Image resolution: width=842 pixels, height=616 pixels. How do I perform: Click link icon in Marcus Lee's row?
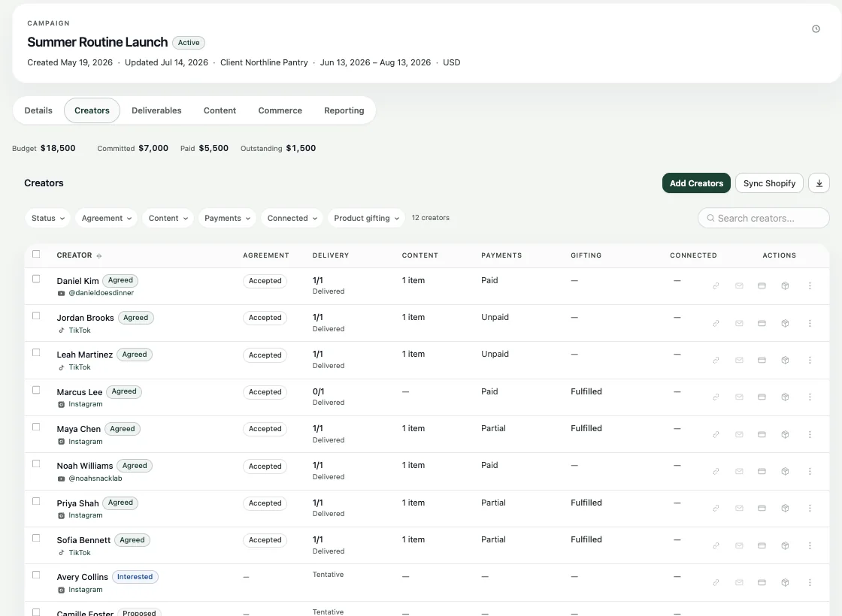[716, 397]
